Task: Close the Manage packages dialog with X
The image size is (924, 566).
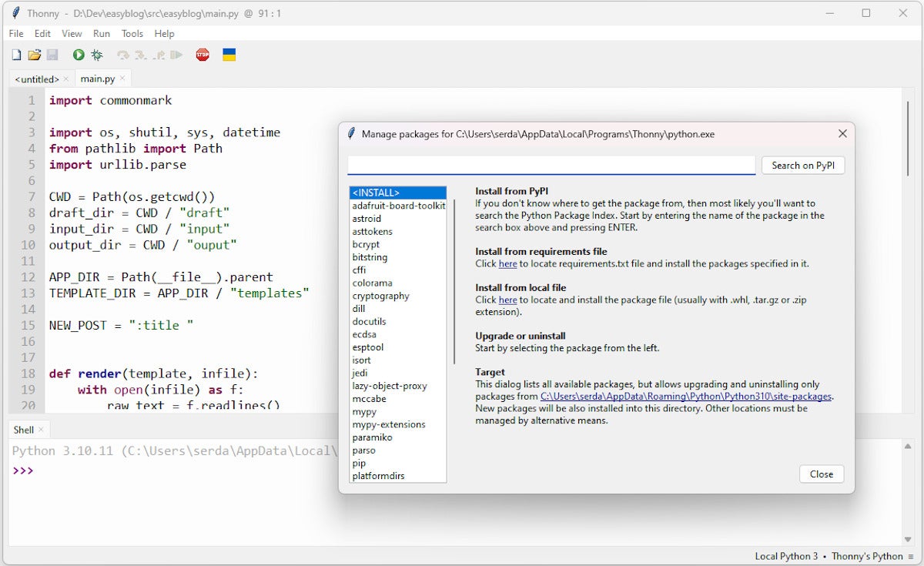Action: click(842, 133)
